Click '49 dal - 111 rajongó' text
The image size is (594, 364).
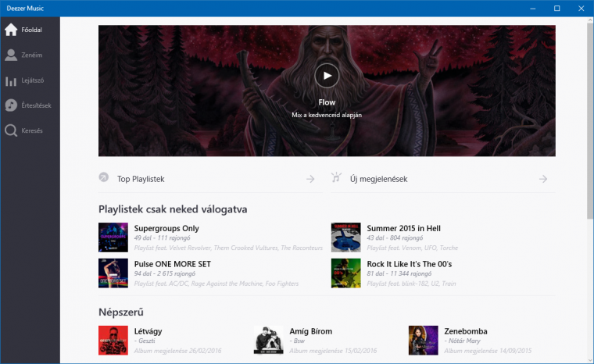coord(162,238)
